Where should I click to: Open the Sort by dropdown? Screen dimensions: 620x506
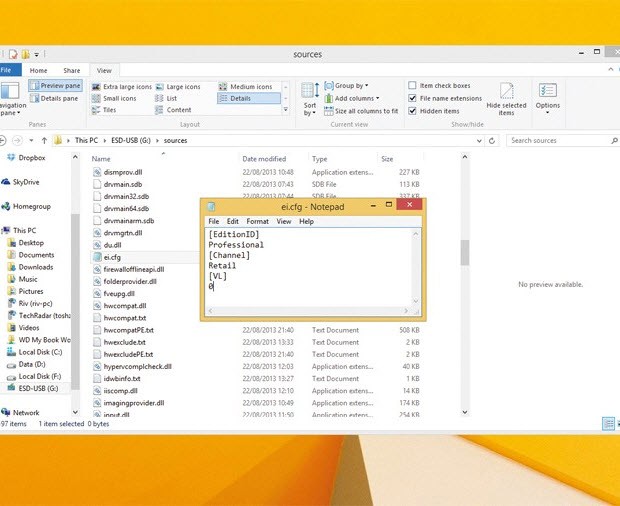click(310, 98)
